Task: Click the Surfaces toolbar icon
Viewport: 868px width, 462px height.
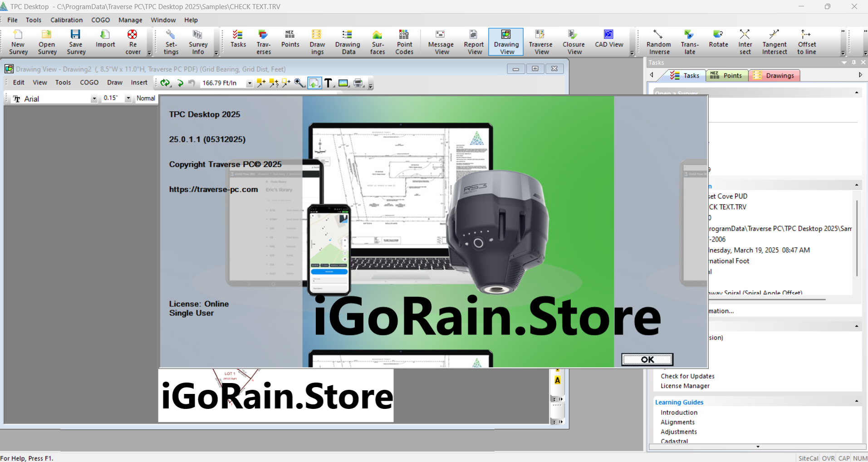Action: pos(377,42)
